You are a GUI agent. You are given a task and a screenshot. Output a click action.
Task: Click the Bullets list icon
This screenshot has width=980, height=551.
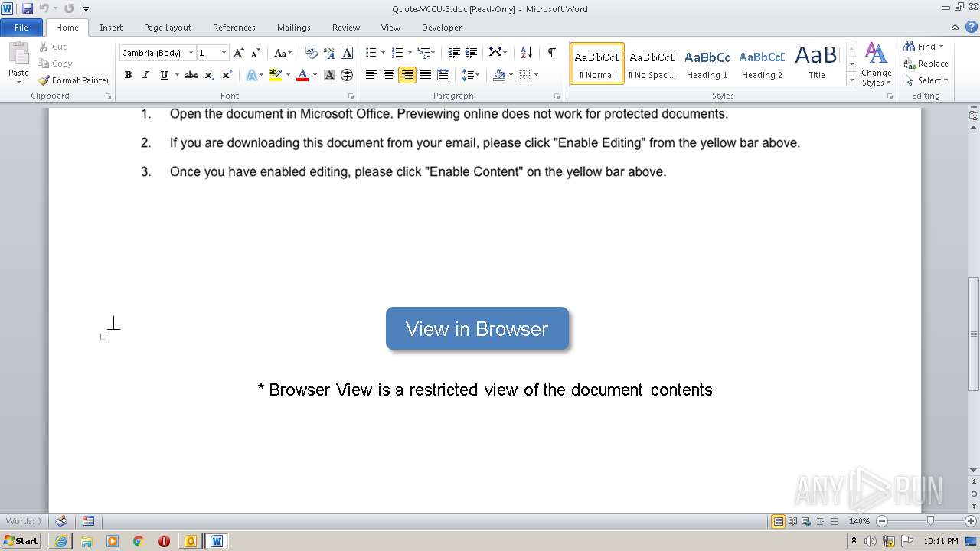click(371, 53)
